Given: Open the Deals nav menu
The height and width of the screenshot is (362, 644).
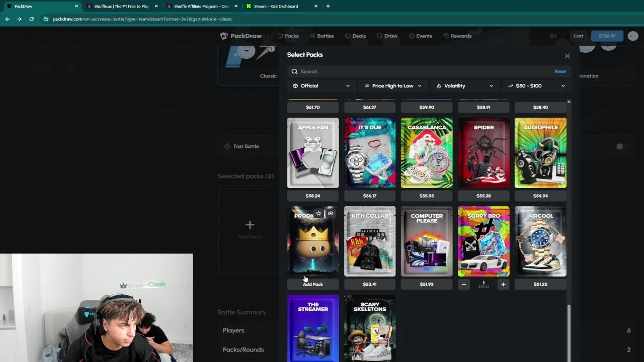Looking at the screenshot, I should pos(355,36).
